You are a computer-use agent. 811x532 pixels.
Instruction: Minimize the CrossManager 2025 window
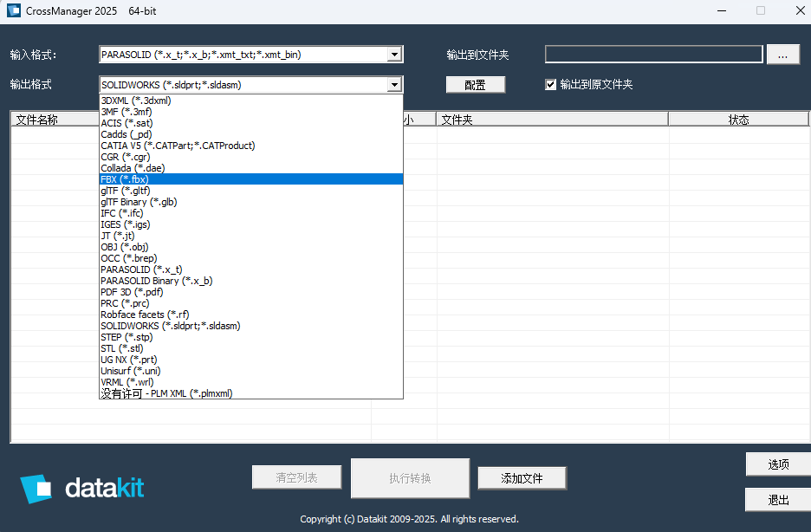[722, 11]
